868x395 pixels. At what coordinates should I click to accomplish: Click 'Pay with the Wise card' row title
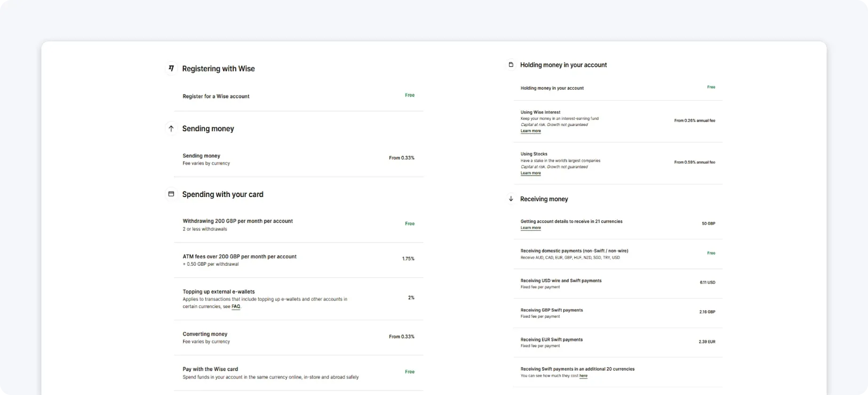210,370
